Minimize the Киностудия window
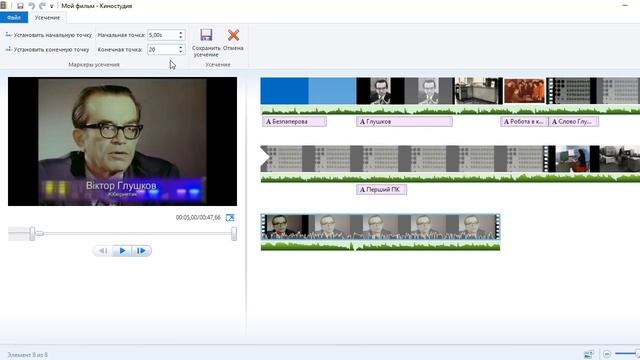This screenshot has height=360, width=640. click(x=625, y=6)
